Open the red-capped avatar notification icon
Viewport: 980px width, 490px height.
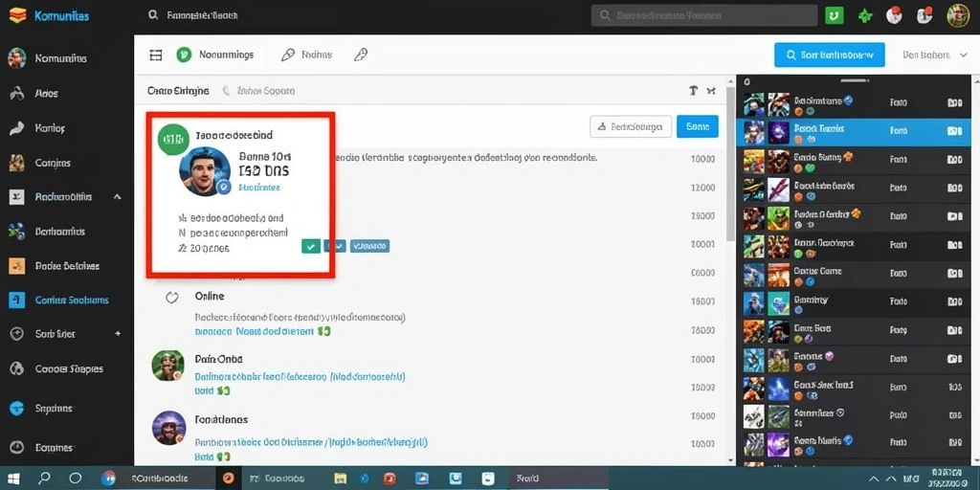[x=894, y=15]
